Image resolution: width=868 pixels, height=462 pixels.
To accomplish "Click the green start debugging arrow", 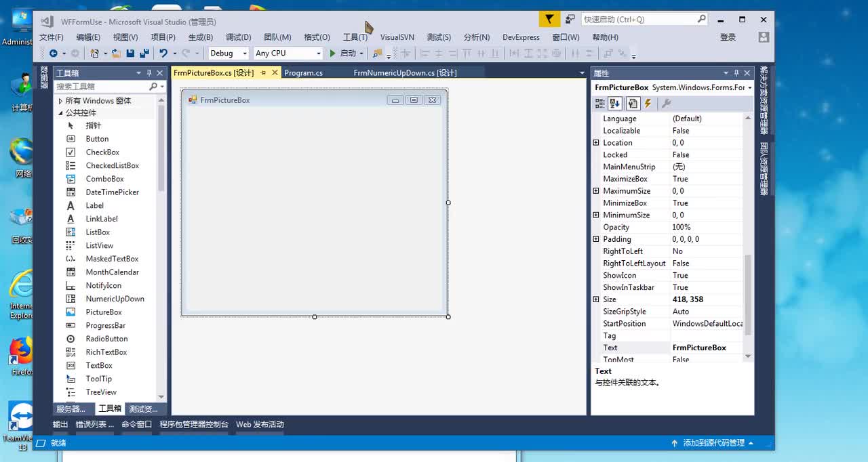I will [332, 53].
